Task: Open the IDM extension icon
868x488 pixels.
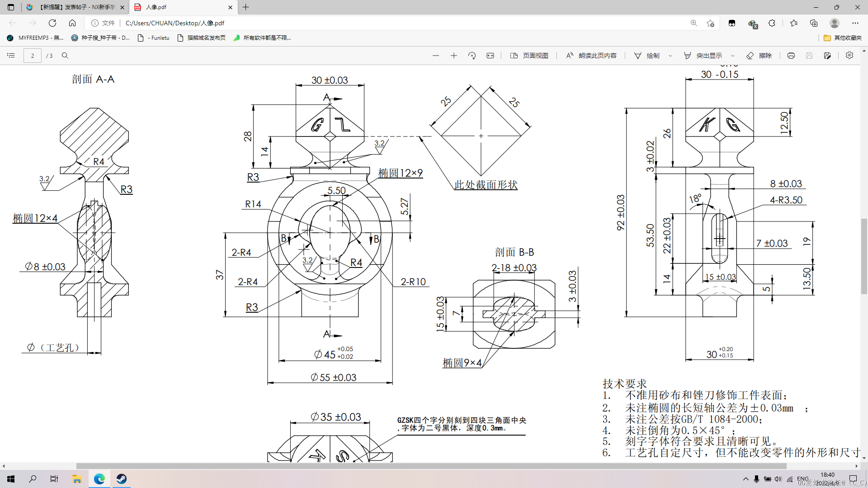Action: [x=752, y=23]
